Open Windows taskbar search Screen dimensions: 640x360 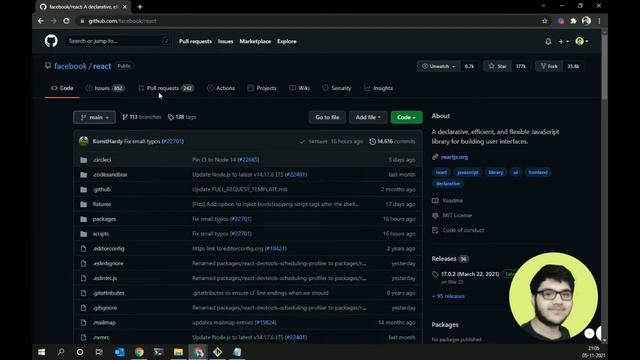(x=61, y=352)
